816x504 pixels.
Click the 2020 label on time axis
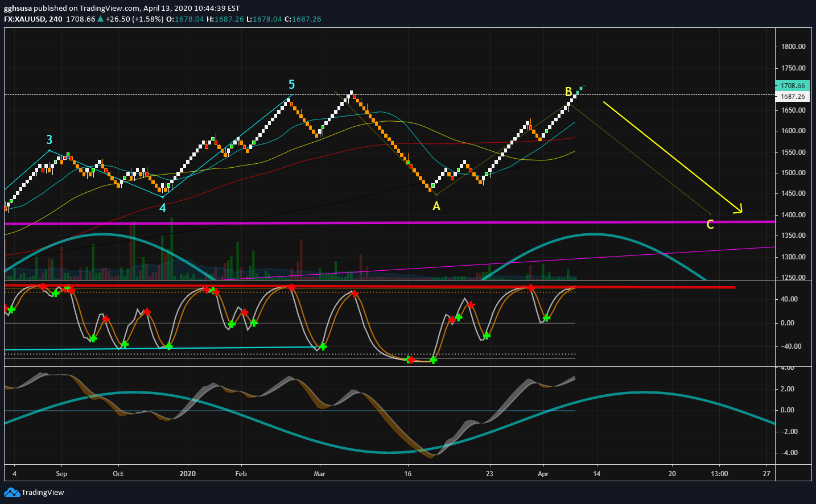(x=187, y=473)
